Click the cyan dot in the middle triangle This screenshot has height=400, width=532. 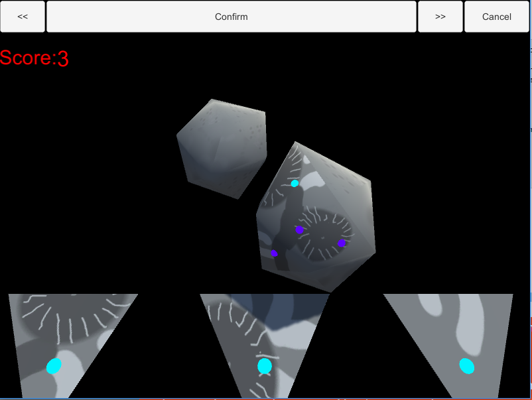coord(265,366)
